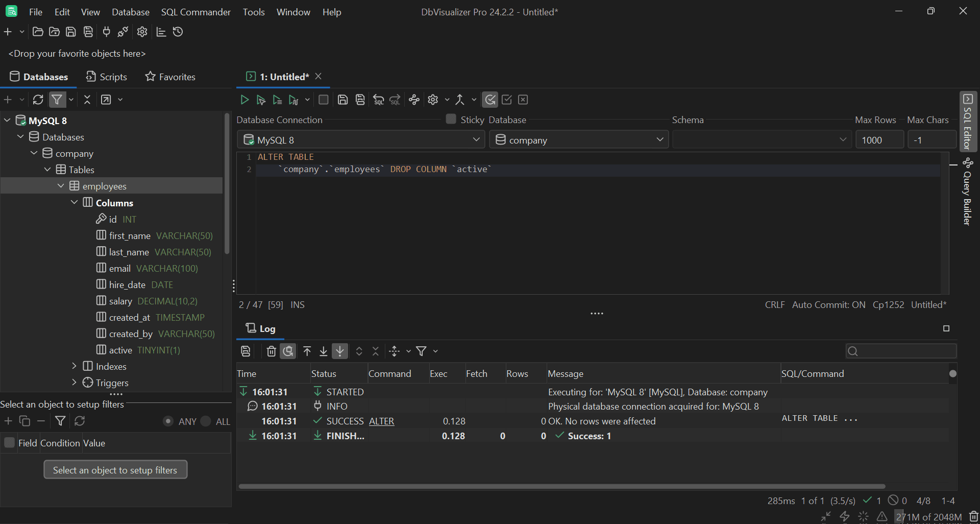The width and height of the screenshot is (980, 524).
Task: Click the Stop execution icon
Action: point(323,100)
